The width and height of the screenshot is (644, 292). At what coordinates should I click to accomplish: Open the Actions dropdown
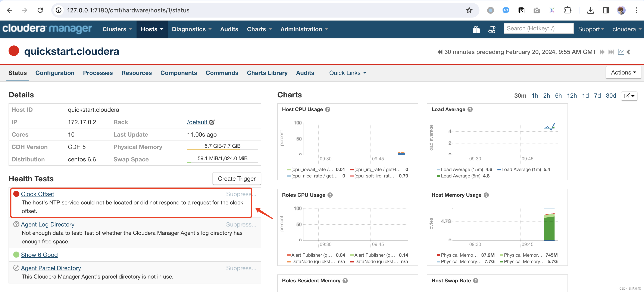pyautogui.click(x=623, y=73)
